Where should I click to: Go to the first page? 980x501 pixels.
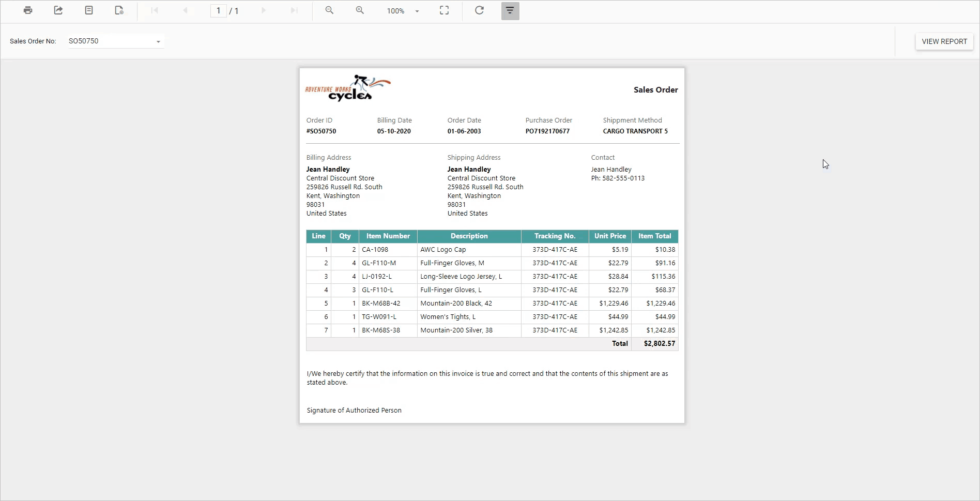click(x=155, y=10)
